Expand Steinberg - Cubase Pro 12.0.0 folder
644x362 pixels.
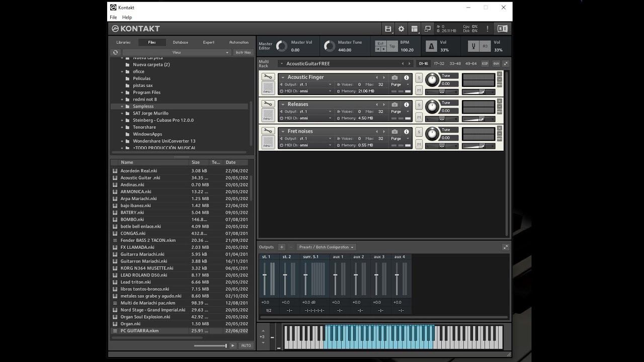(122, 120)
